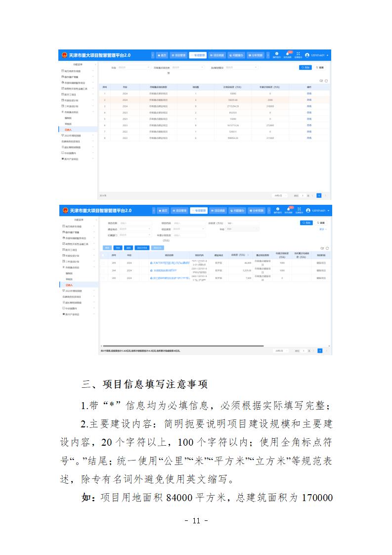The image size is (392, 555).
Task: Click the national emblem logo in upper screenshot
Action: [64, 55]
